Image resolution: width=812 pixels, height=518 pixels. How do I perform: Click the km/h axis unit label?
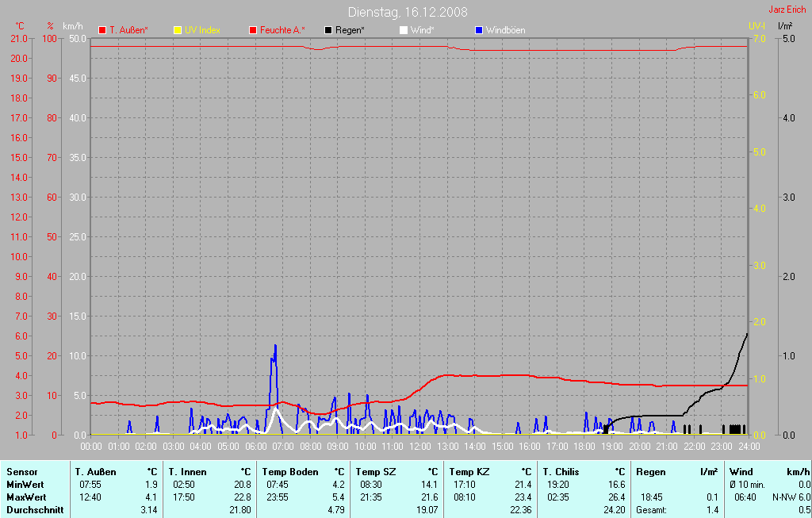click(x=73, y=26)
